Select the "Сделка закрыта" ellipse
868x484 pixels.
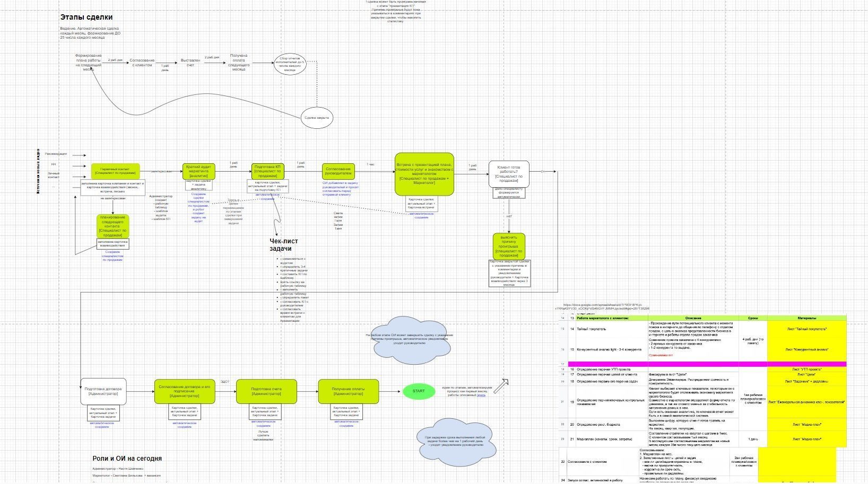point(317,118)
